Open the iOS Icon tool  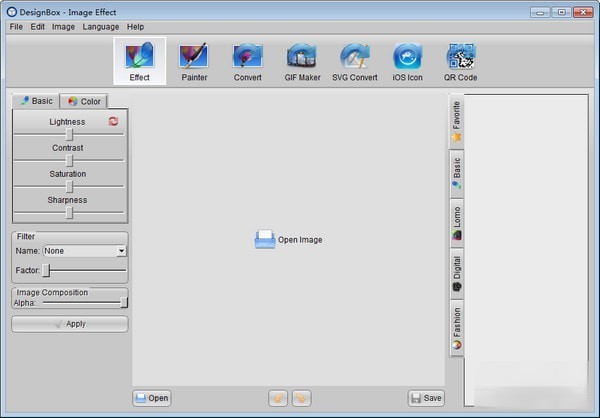[x=408, y=62]
